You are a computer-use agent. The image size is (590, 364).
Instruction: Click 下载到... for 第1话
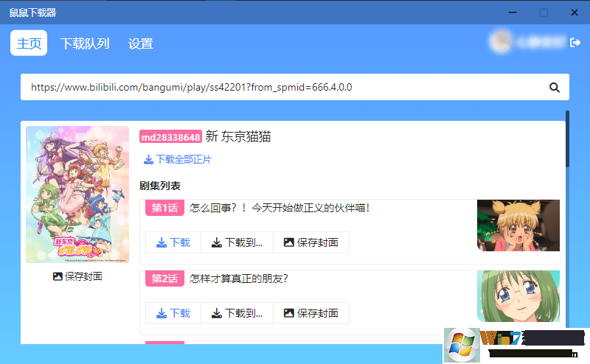point(237,242)
